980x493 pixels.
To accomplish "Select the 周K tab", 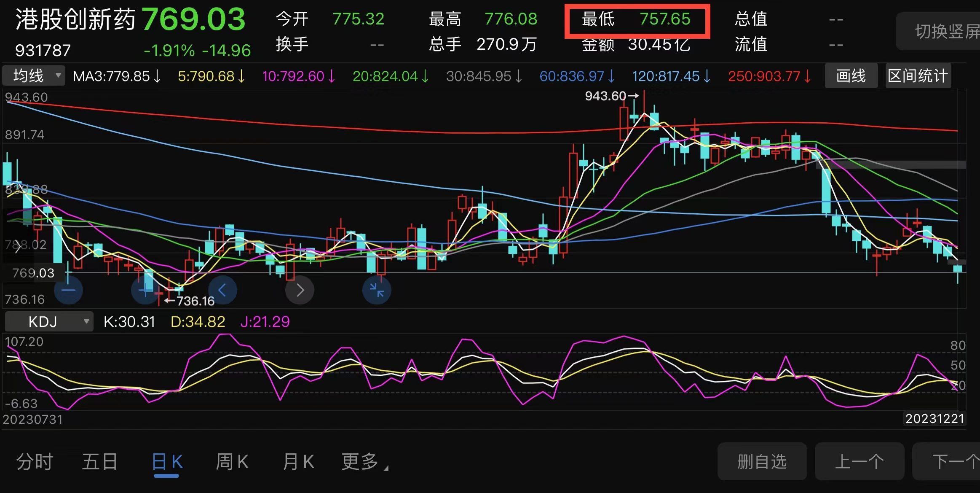I will [232, 462].
